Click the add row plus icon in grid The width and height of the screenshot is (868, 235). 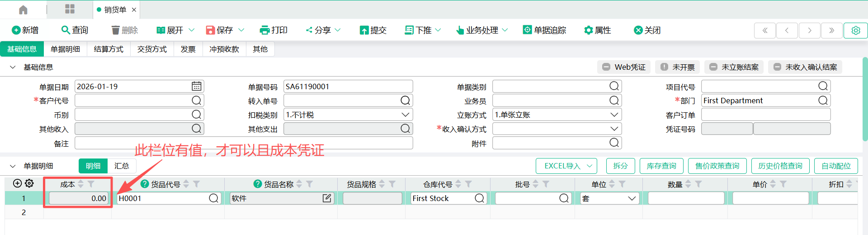pyautogui.click(x=17, y=183)
